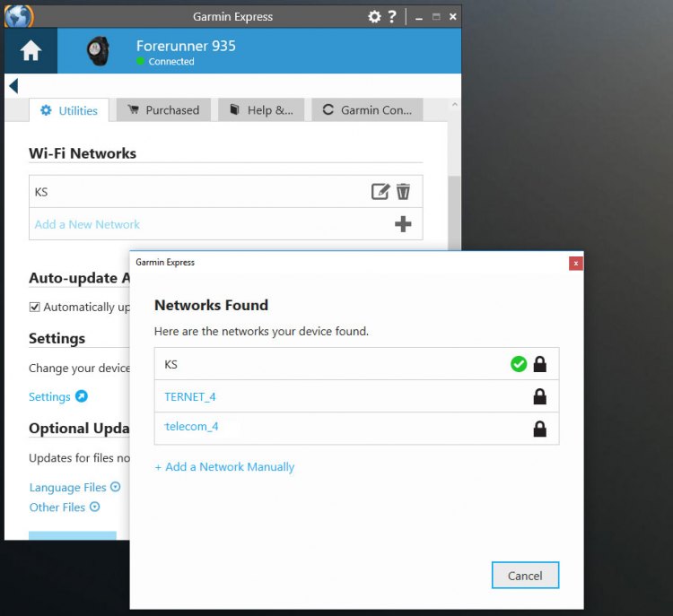
Task: Open the Help & ... tab
Action: [261, 110]
